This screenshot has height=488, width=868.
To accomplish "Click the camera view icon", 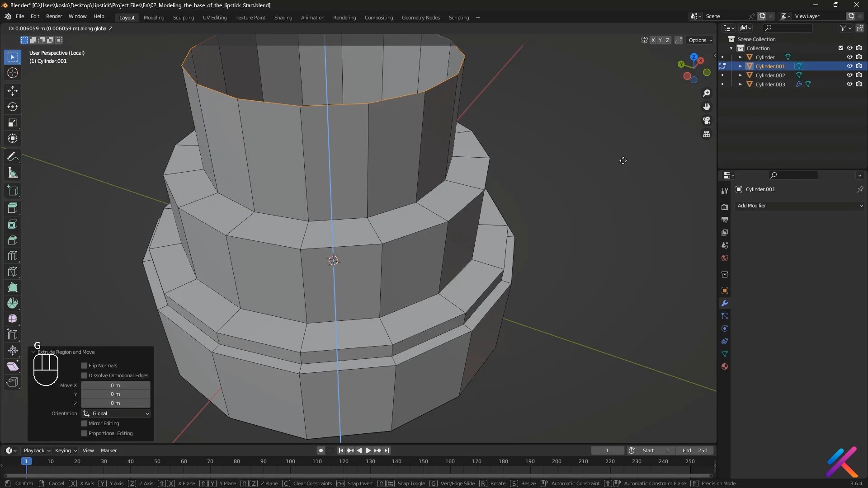I will point(707,120).
